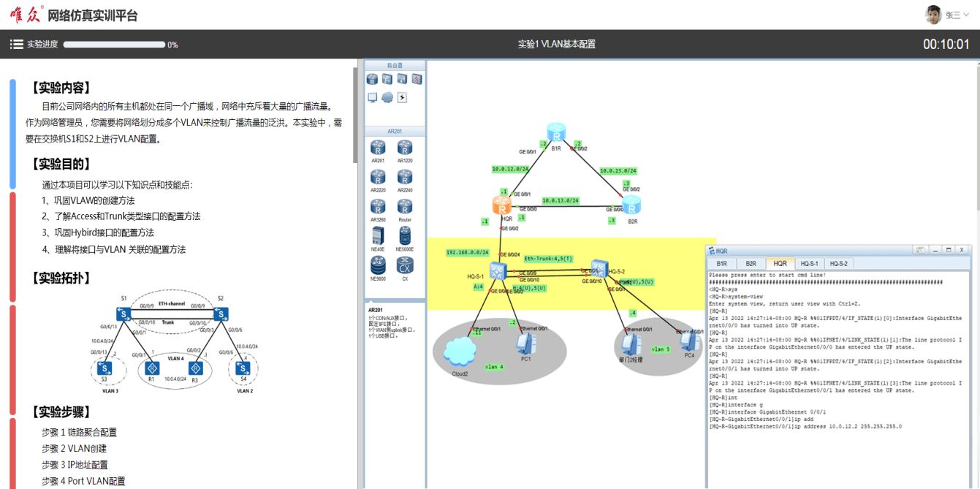Click the HQR router in topology
This screenshot has width=980, height=489.
pos(503,205)
